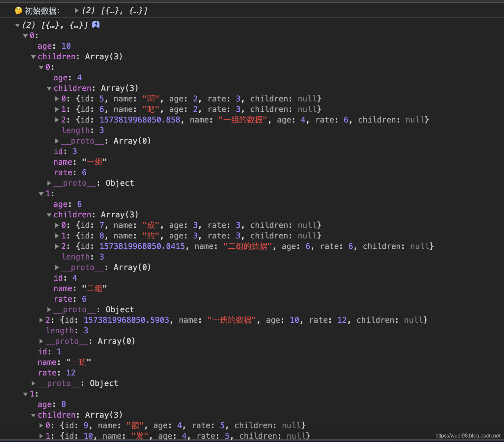Select the id: 4 property line
The width and height of the screenshot is (504, 442).
tap(65, 278)
